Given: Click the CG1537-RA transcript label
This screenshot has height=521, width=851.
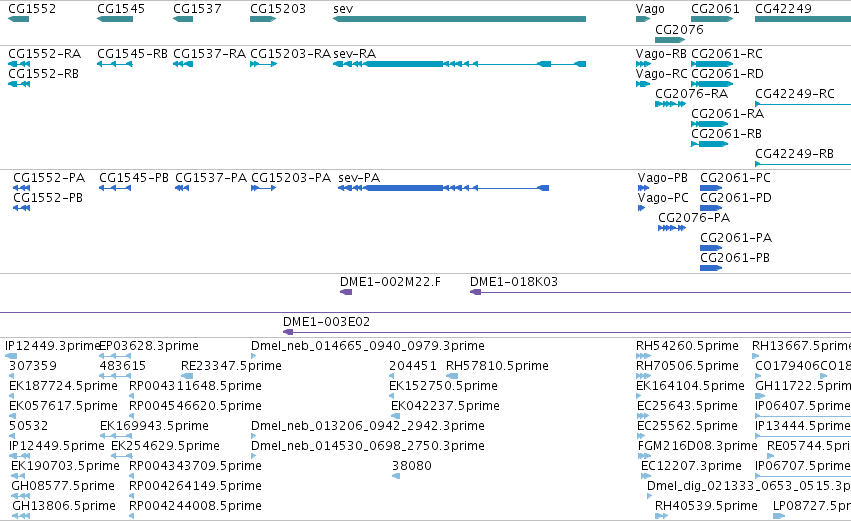Looking at the screenshot, I should pos(209,54).
